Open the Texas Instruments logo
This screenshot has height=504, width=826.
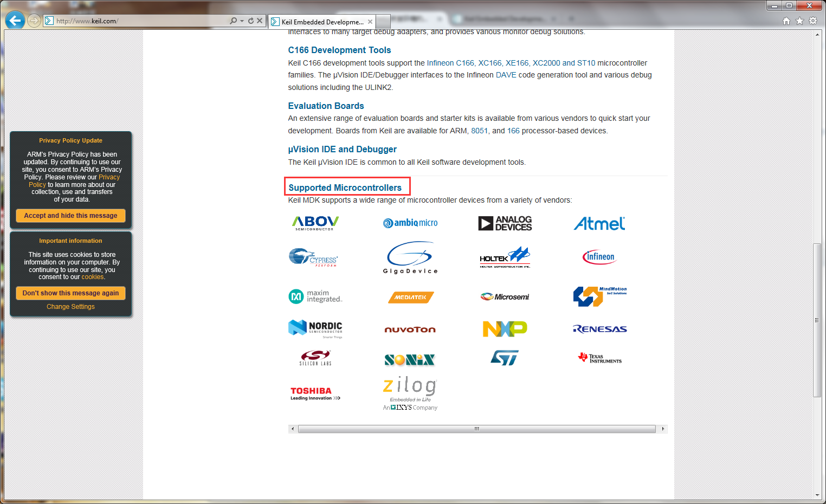(x=600, y=358)
